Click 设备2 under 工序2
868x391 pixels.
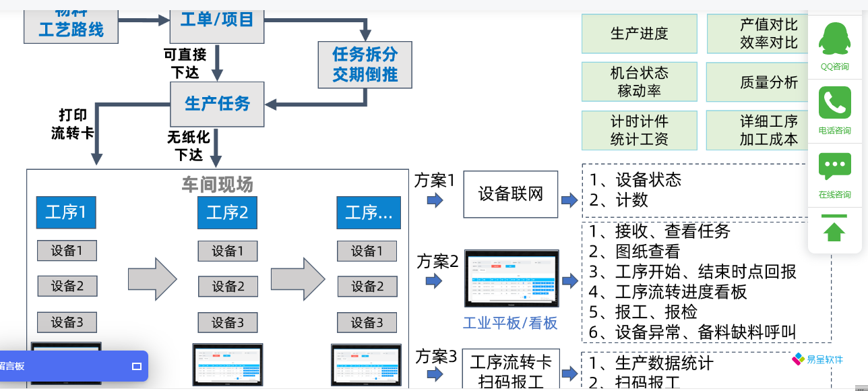tap(228, 286)
